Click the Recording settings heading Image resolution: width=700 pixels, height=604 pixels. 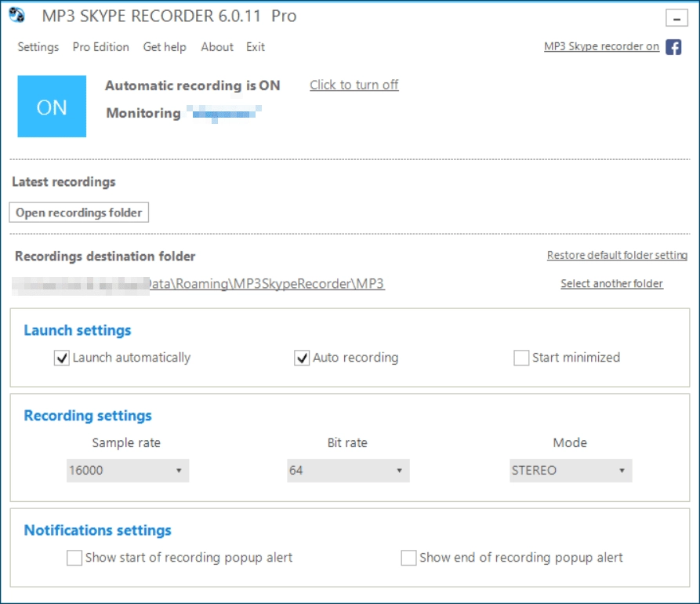88,416
